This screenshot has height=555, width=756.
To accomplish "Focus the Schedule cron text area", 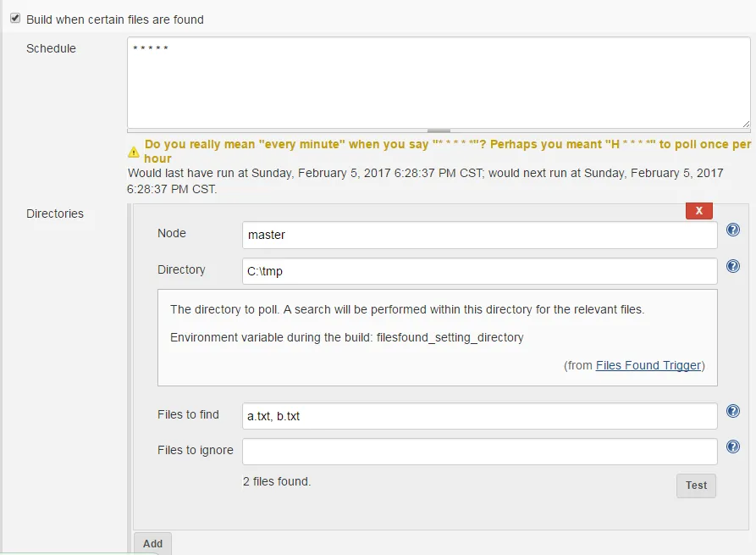I will point(439,83).
